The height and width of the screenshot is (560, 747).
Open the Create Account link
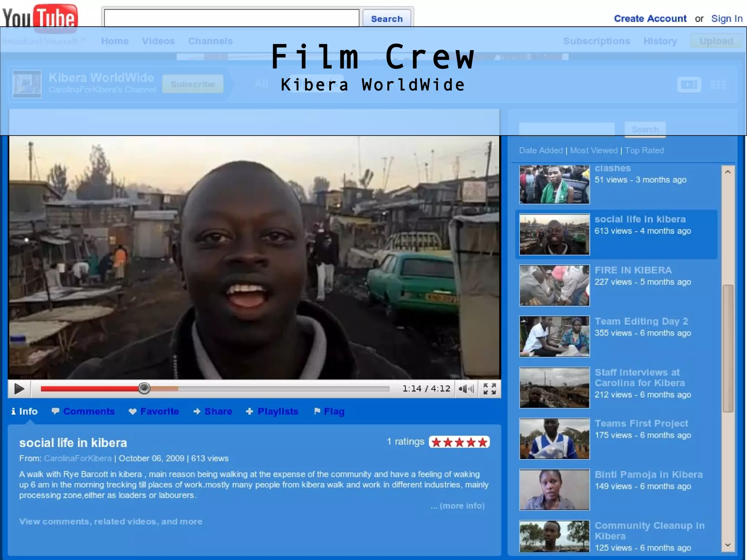(650, 19)
